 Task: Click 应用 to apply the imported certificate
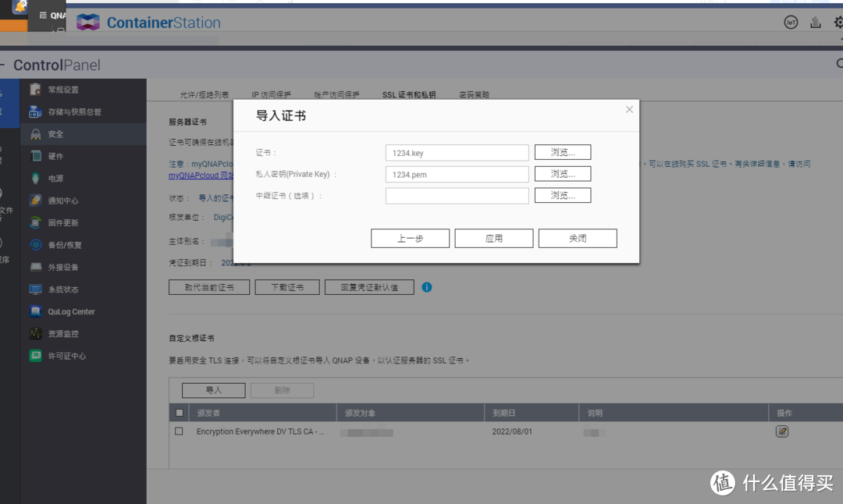[493, 238]
